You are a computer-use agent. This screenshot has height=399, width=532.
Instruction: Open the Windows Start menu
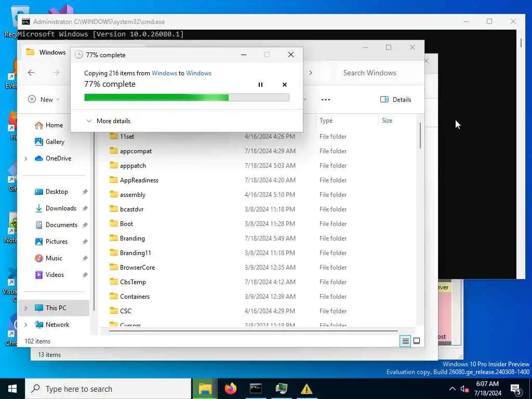(12, 389)
